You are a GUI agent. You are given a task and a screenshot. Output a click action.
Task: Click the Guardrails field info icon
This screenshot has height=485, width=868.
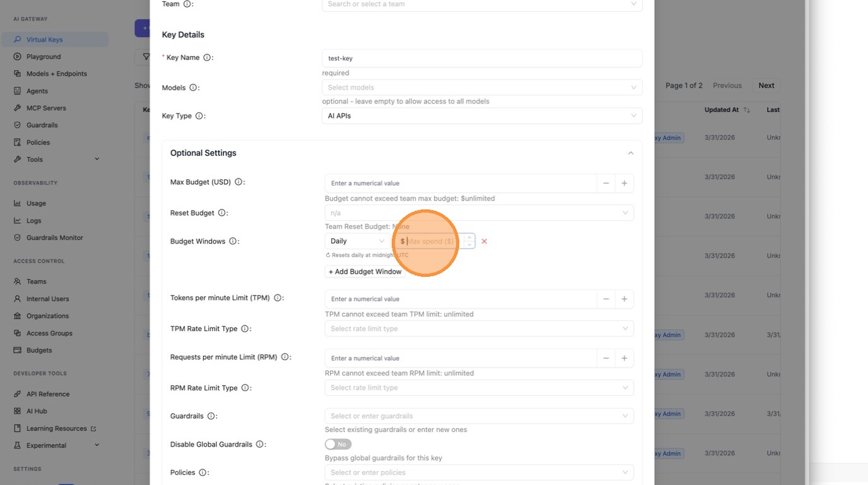coord(211,416)
